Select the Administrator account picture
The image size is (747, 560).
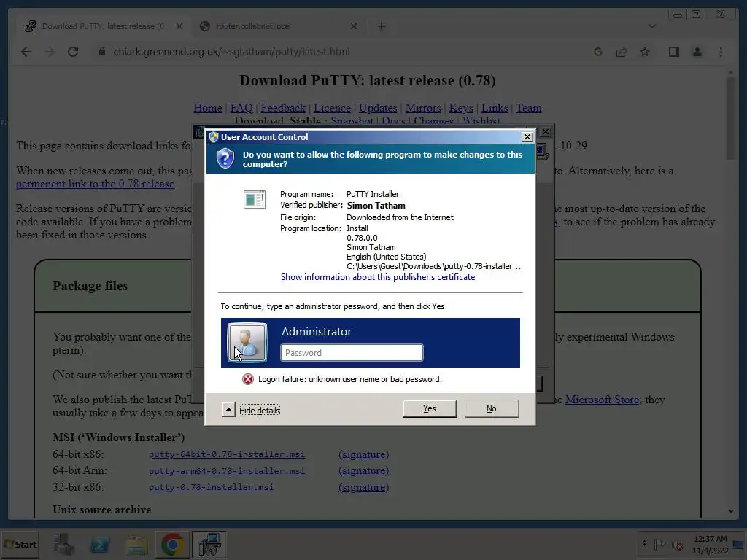point(247,343)
